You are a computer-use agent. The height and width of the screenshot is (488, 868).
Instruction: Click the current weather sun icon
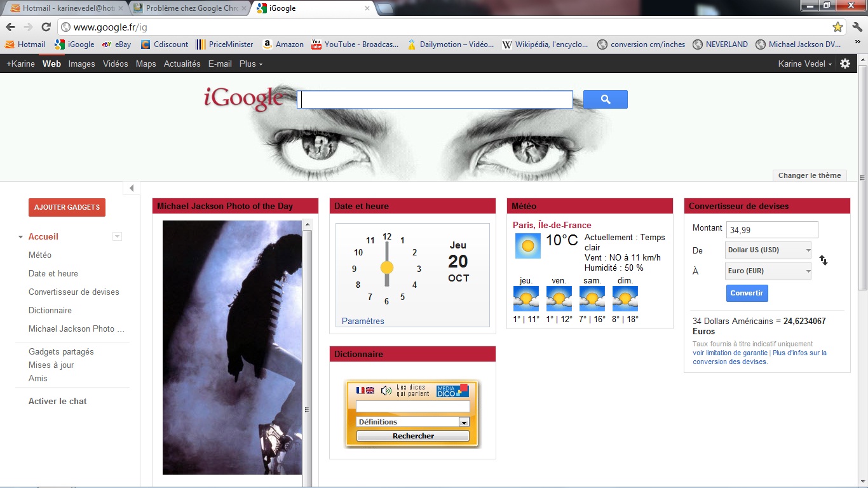[x=527, y=245]
